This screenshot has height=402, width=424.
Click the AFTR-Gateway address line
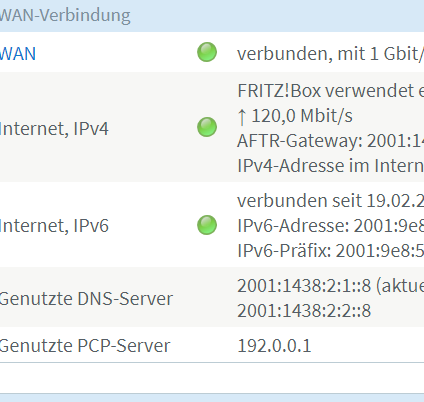331,141
